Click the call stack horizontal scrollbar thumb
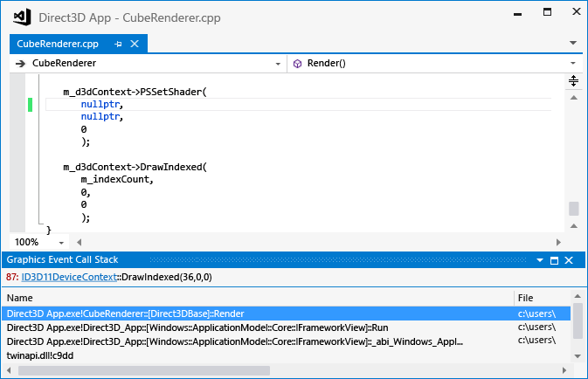Image resolution: width=588 pixels, height=379 pixels. pos(144,371)
